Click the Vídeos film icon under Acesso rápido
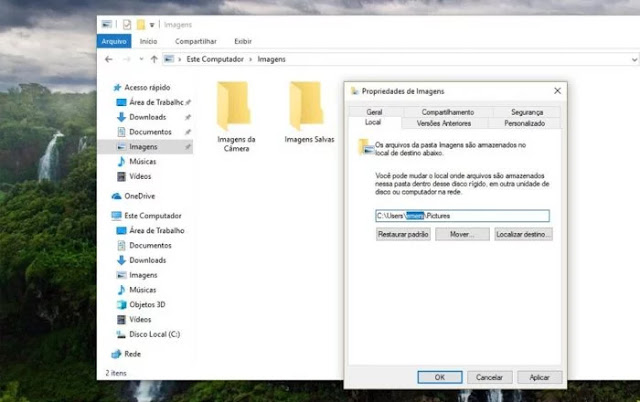 (121, 176)
